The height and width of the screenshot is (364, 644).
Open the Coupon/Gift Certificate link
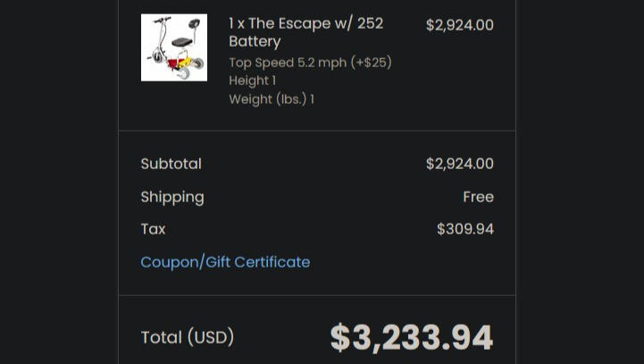(225, 262)
